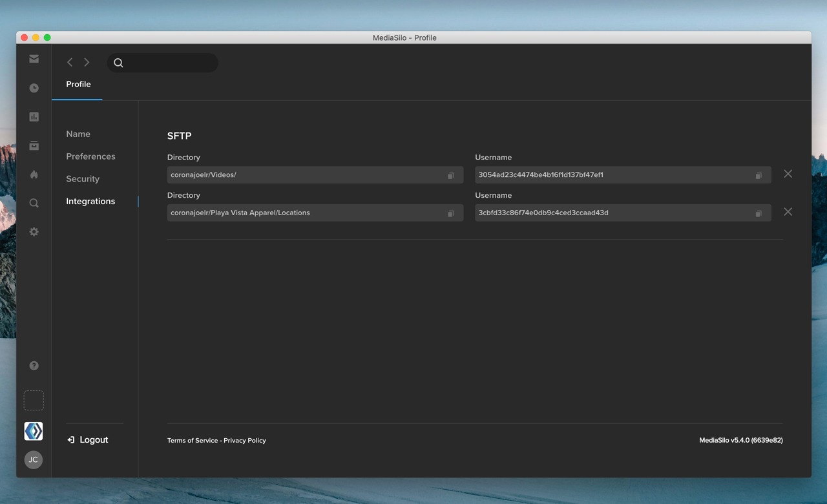
Task: Click the Logout button
Action: (87, 440)
